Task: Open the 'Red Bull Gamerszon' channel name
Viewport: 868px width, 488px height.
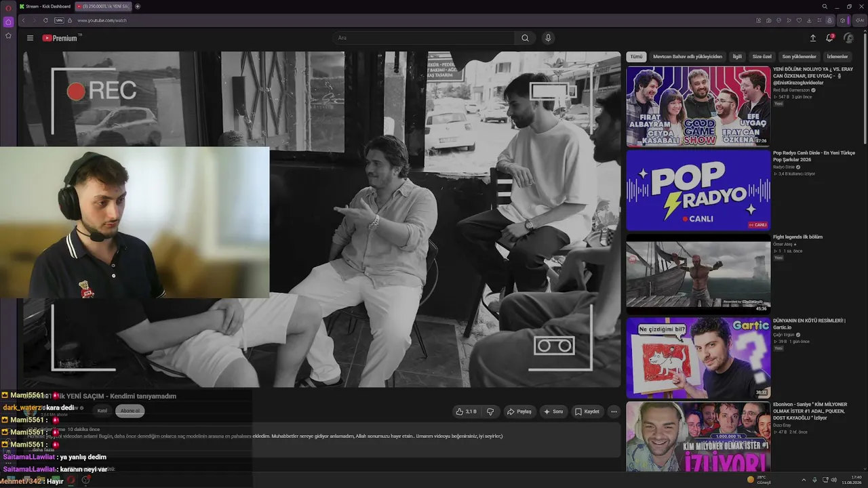Action: tap(791, 90)
